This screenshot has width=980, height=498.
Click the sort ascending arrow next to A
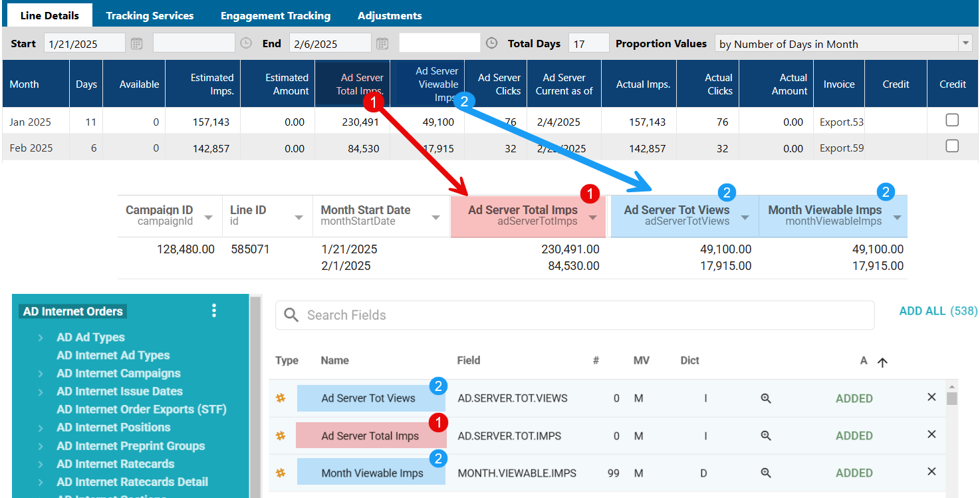(882, 362)
